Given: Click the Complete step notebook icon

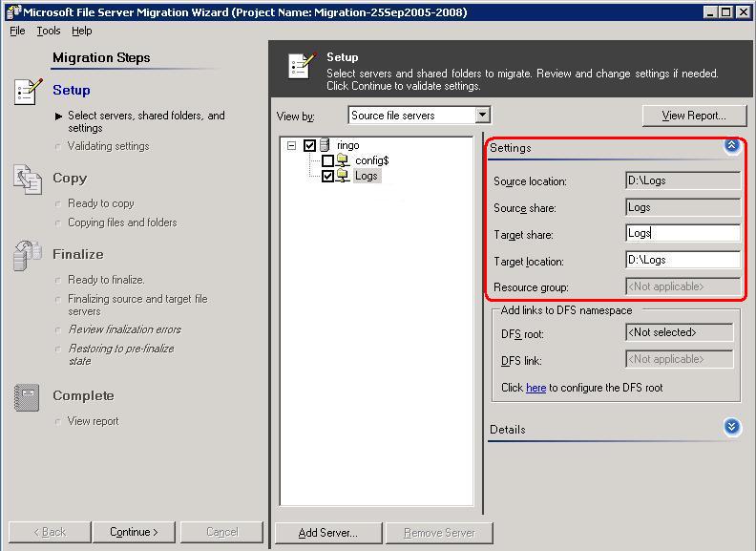Looking at the screenshot, I should click(27, 397).
